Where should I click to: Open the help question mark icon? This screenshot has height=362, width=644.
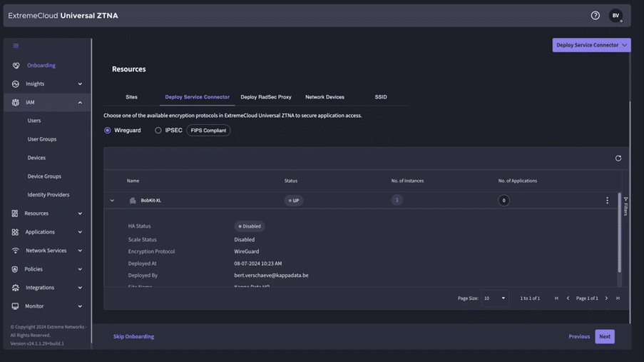[596, 16]
